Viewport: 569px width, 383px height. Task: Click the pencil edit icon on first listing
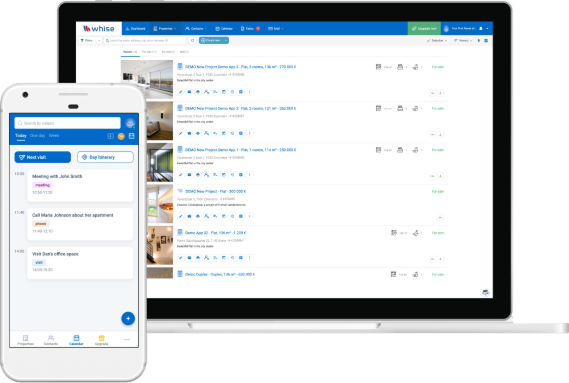(x=180, y=92)
